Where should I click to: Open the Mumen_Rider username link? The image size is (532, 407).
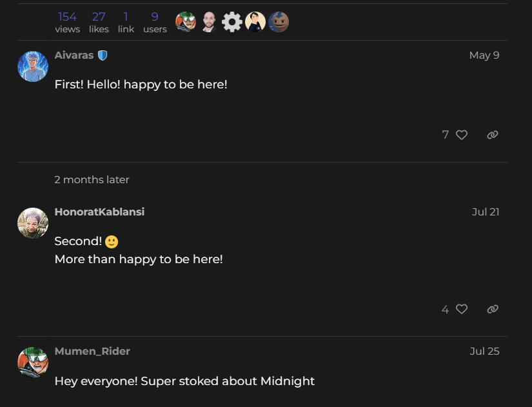(x=92, y=351)
